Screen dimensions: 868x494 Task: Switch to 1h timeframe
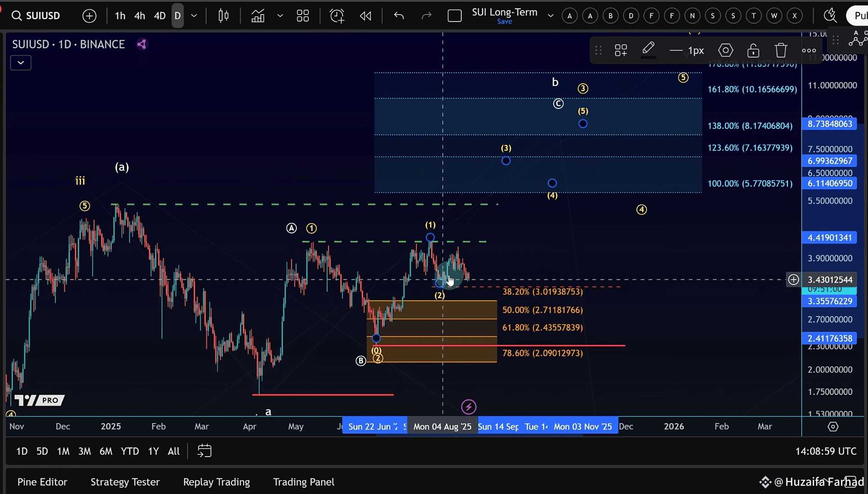[x=120, y=16]
